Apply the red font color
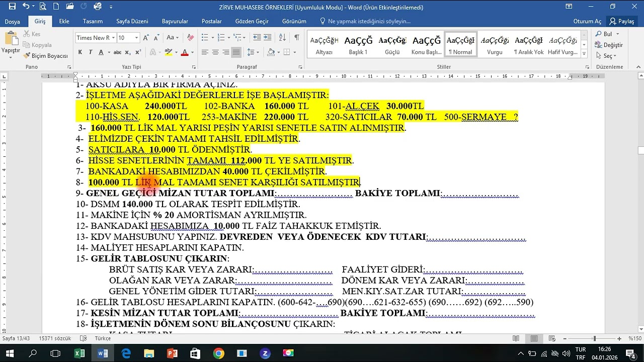Image resolution: width=644 pixels, height=362 pixels. point(185,52)
